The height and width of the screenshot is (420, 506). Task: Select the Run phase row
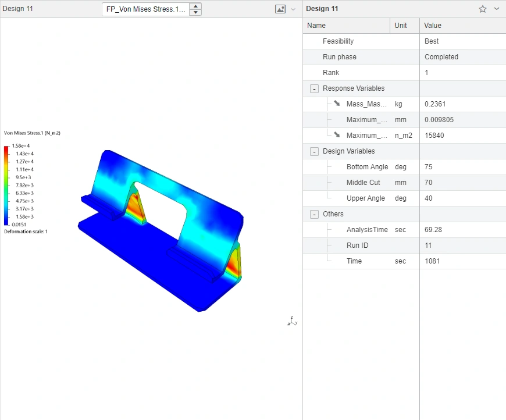pos(405,57)
